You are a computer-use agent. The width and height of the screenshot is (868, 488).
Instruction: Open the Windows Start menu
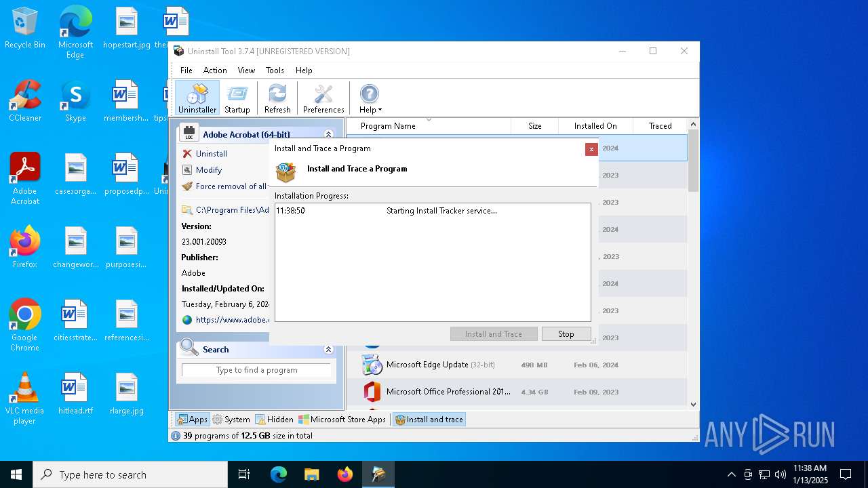(16, 474)
